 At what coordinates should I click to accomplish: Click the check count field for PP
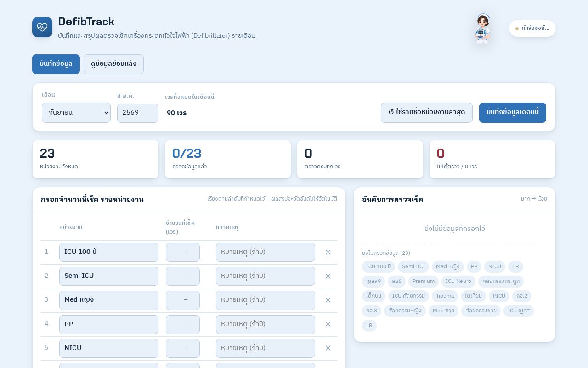point(183,324)
